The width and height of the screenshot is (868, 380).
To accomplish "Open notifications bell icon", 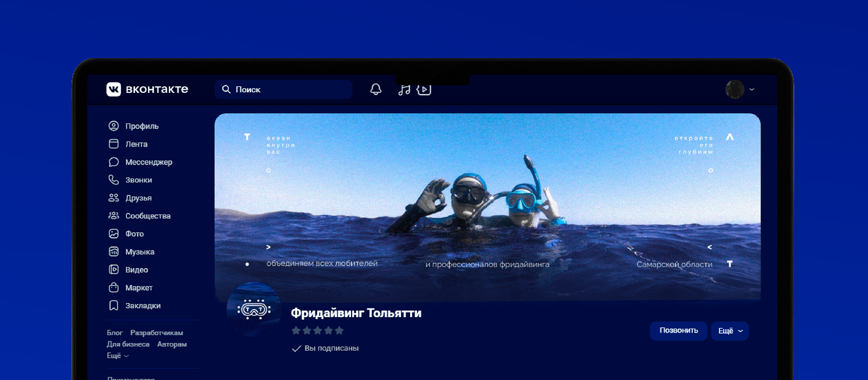I will pos(375,89).
